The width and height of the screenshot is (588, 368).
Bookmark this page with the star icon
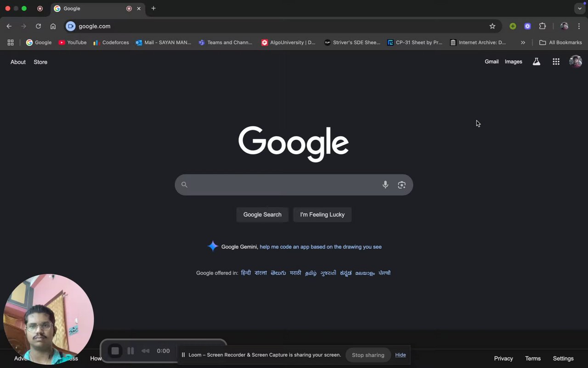point(492,26)
